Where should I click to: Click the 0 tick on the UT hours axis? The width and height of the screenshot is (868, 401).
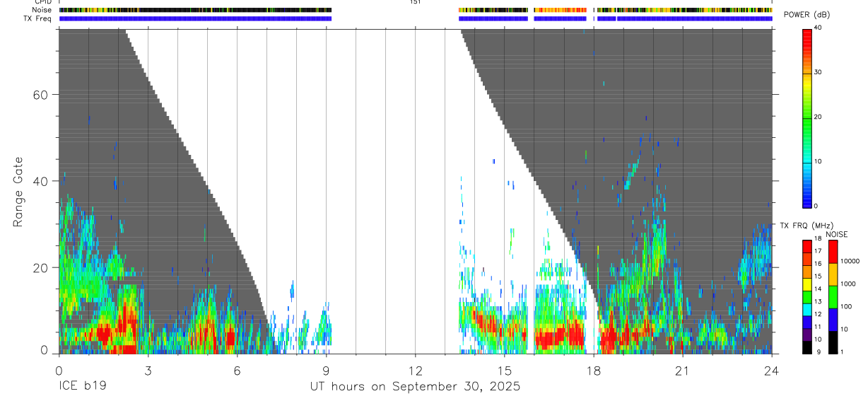(59, 371)
